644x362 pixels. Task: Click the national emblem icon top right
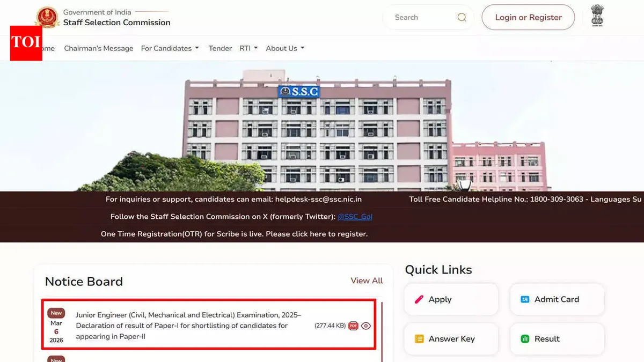tap(597, 16)
